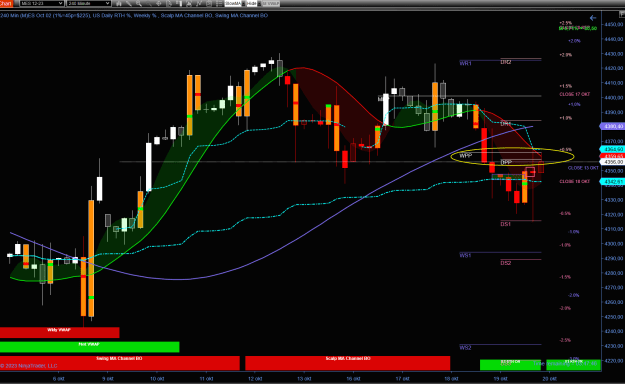Viewport: 625px width, 384px height.
Task: Click the chart indicator title text
Action: coord(134,16)
